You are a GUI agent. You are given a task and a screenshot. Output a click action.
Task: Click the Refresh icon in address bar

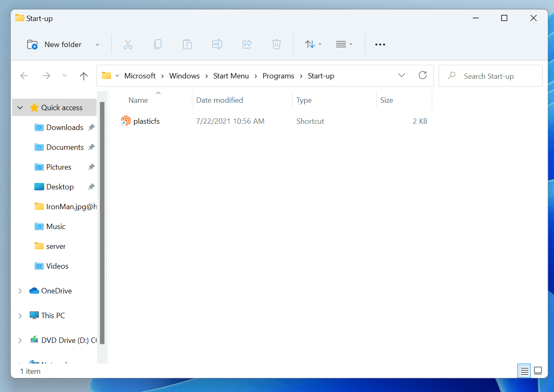pos(423,75)
